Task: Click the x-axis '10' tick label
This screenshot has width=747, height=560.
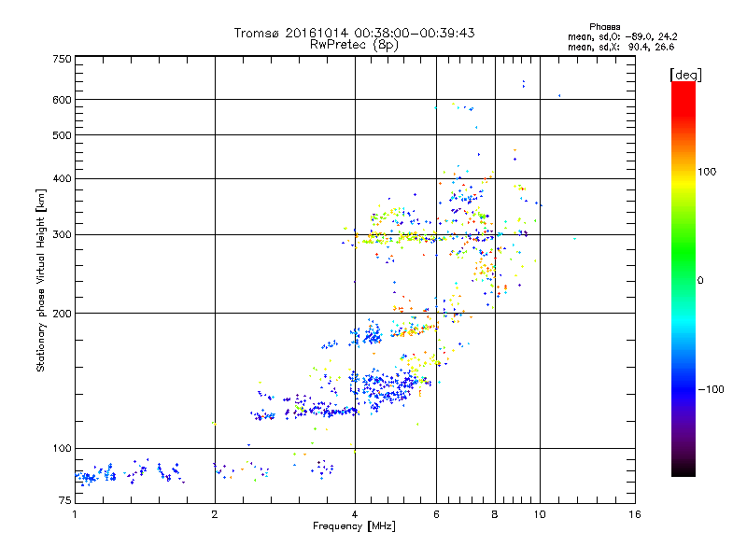Action: (x=540, y=514)
